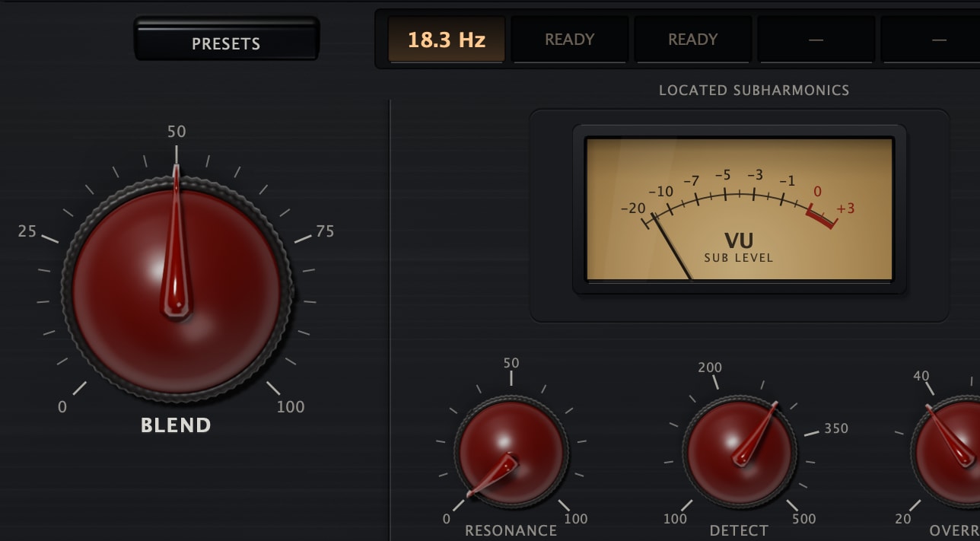Click the 0 mark on BLEND scale
This screenshot has height=541, width=980.
click(62, 407)
